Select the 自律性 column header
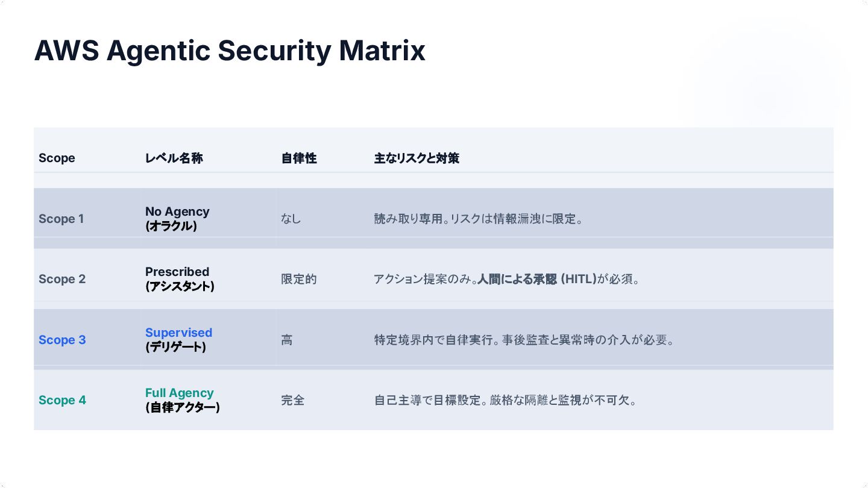 (x=298, y=158)
